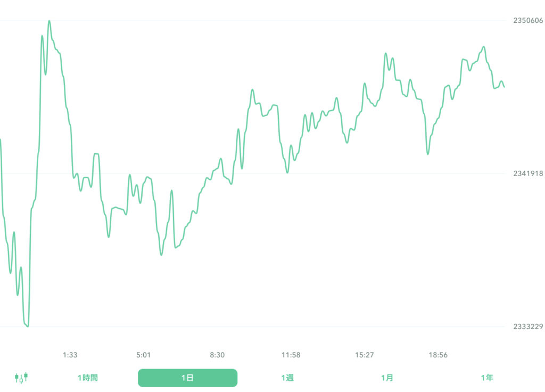Select the 1時間 time range
The height and width of the screenshot is (392, 545).
click(x=87, y=378)
